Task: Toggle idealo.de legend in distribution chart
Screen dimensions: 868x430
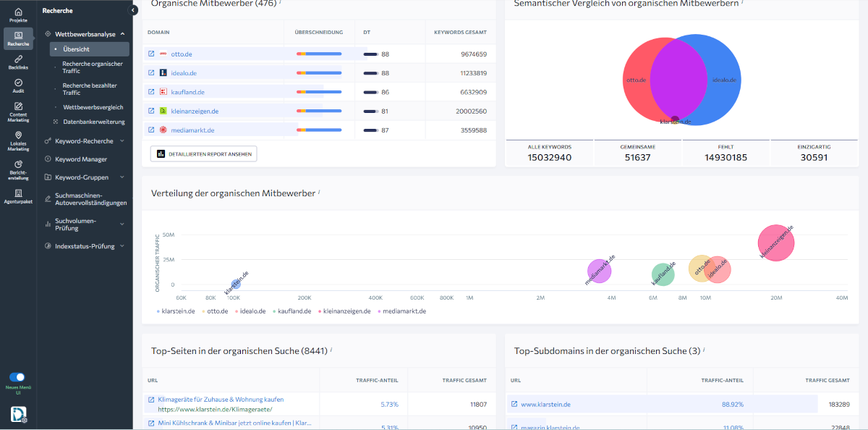Action: click(x=251, y=311)
